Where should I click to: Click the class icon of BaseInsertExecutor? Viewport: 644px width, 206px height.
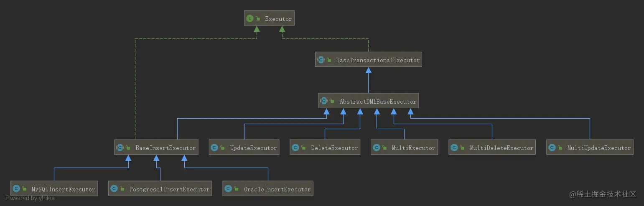click(x=120, y=148)
